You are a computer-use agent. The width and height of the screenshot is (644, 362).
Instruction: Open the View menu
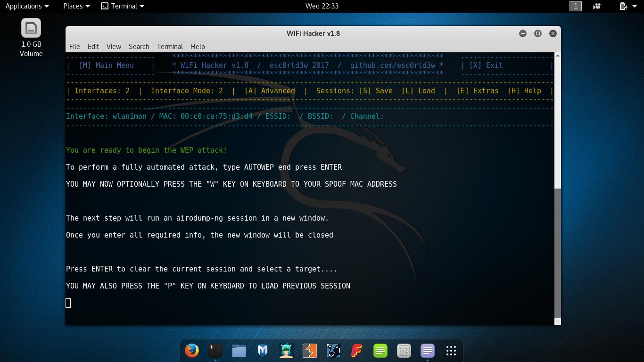click(x=114, y=47)
